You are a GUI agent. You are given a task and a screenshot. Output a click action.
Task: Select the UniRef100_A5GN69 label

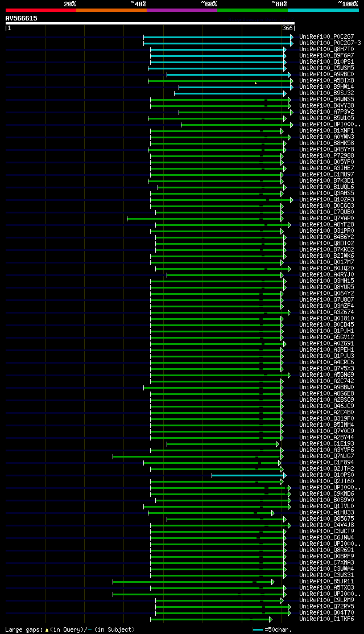pyautogui.click(x=327, y=375)
